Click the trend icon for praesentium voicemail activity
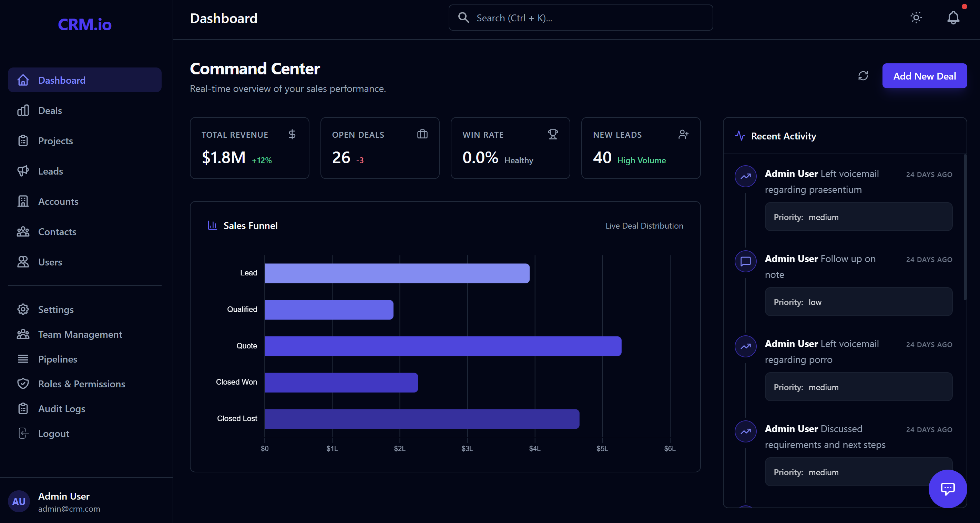Image resolution: width=980 pixels, height=523 pixels. click(x=746, y=176)
